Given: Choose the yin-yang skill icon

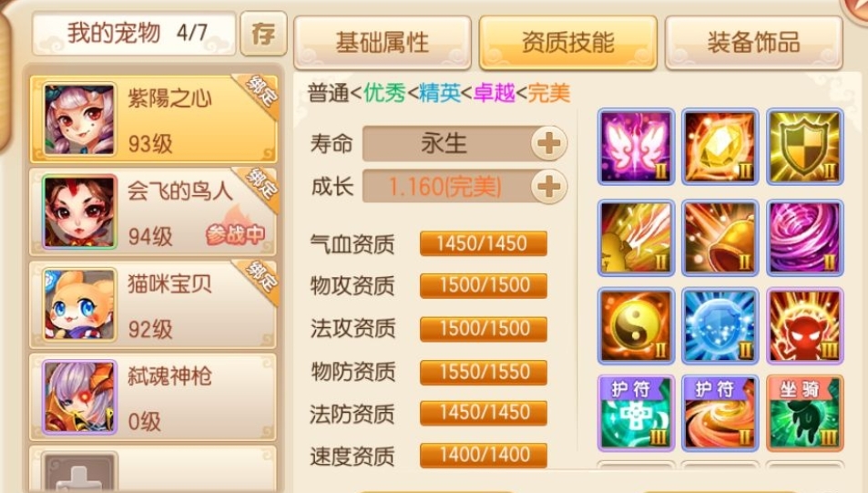Looking at the screenshot, I should (636, 325).
